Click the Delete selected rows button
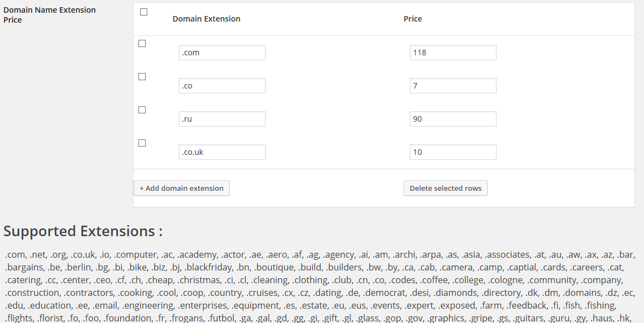This screenshot has height=323, width=644. click(x=445, y=188)
